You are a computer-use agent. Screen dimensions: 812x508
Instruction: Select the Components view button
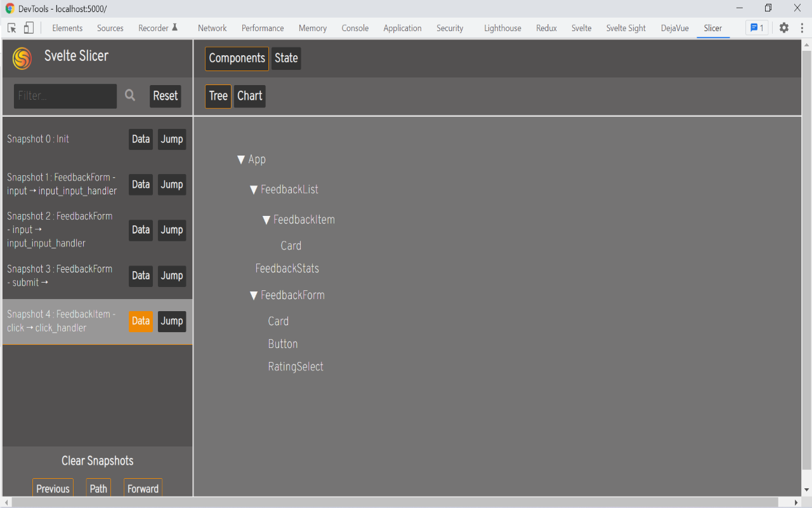[x=237, y=58]
